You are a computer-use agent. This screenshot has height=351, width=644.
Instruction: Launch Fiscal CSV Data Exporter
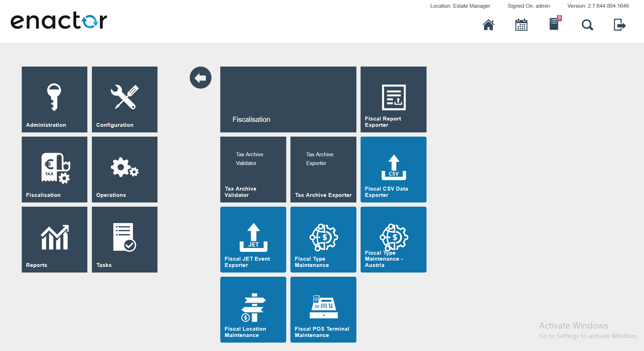pyautogui.click(x=394, y=170)
